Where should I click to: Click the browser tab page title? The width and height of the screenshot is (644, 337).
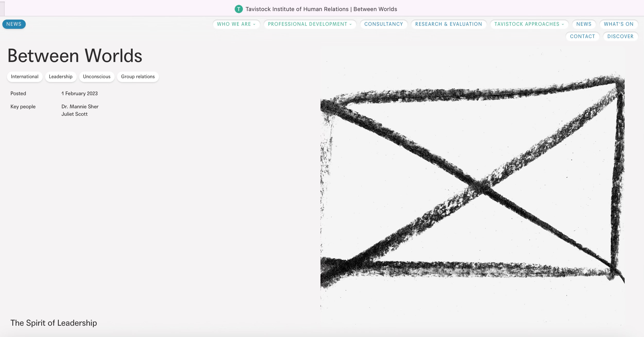click(321, 9)
